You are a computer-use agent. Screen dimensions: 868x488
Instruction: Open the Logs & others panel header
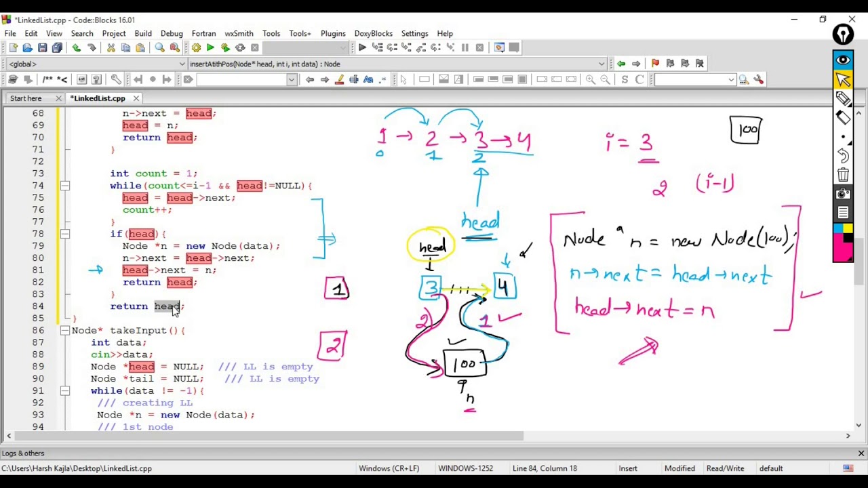click(x=23, y=453)
